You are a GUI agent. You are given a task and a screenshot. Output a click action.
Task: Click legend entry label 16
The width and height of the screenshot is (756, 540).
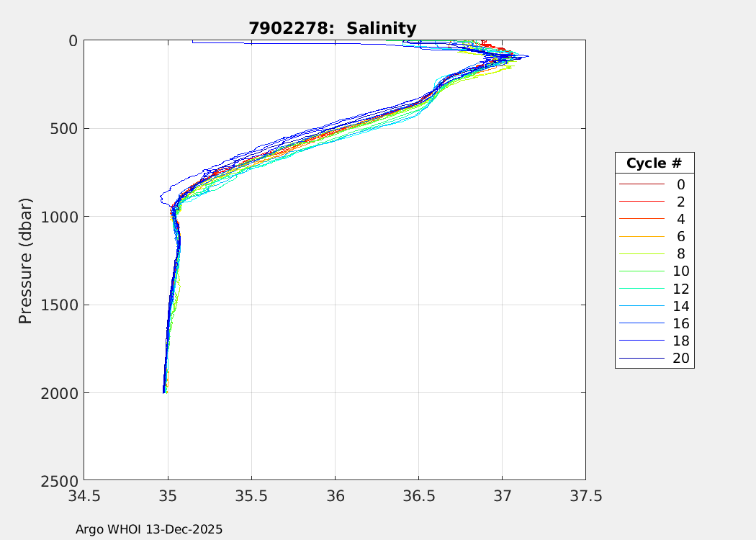pos(680,323)
